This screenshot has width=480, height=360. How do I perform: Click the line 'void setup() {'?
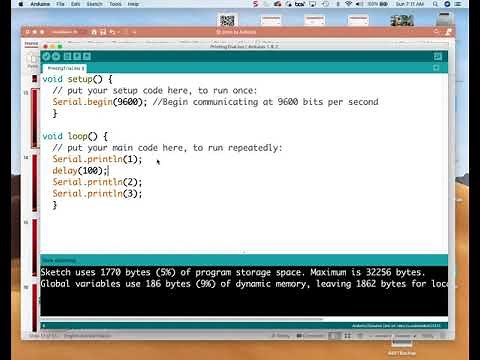pyautogui.click(x=77, y=79)
